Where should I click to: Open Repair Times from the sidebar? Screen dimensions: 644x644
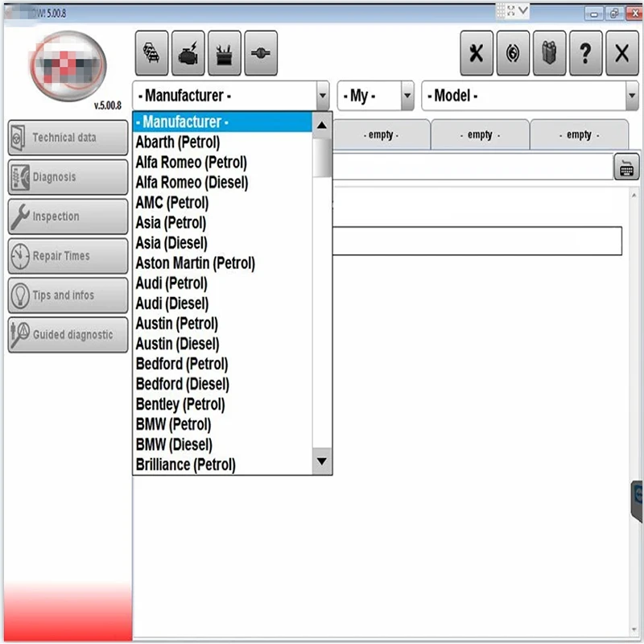(x=67, y=256)
